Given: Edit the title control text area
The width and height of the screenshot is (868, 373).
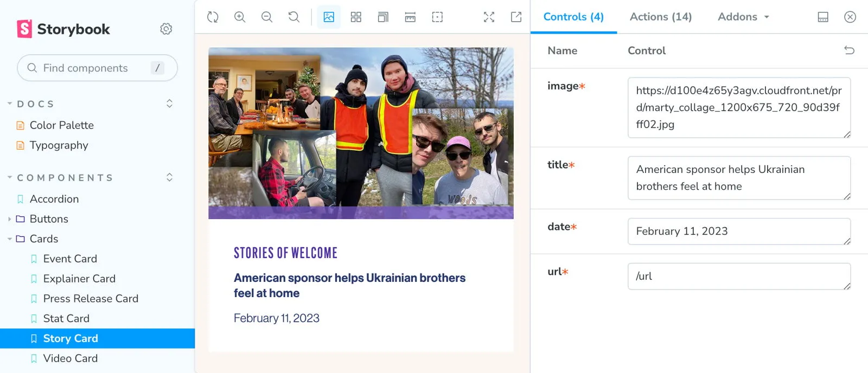Looking at the screenshot, I should (x=739, y=178).
